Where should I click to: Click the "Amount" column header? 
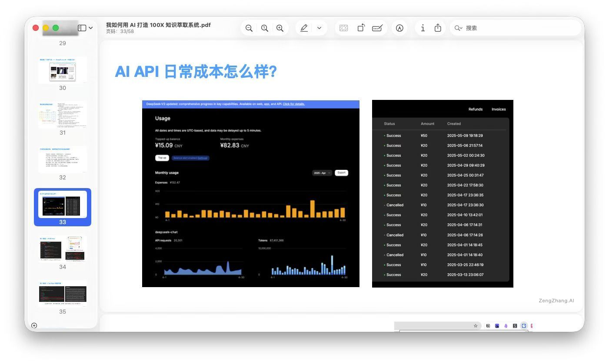click(428, 124)
